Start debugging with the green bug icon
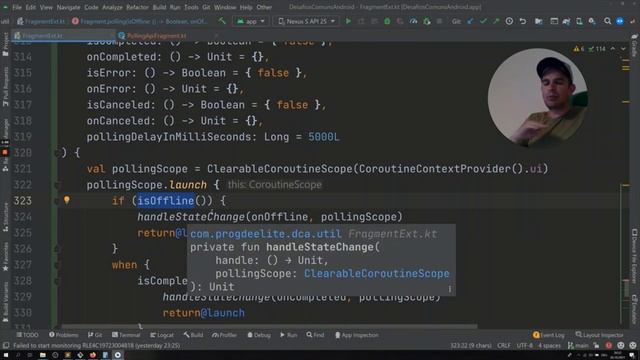The image size is (640, 360). coord(387,21)
